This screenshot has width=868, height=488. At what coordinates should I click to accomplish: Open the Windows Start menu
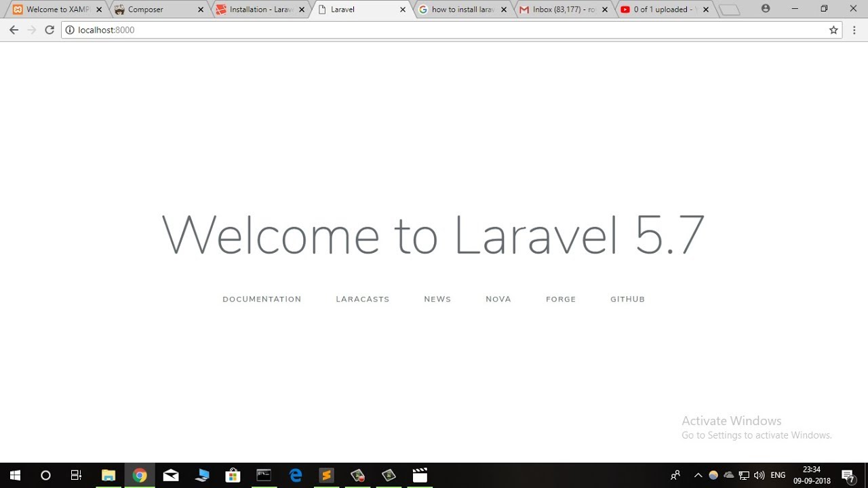click(x=15, y=475)
